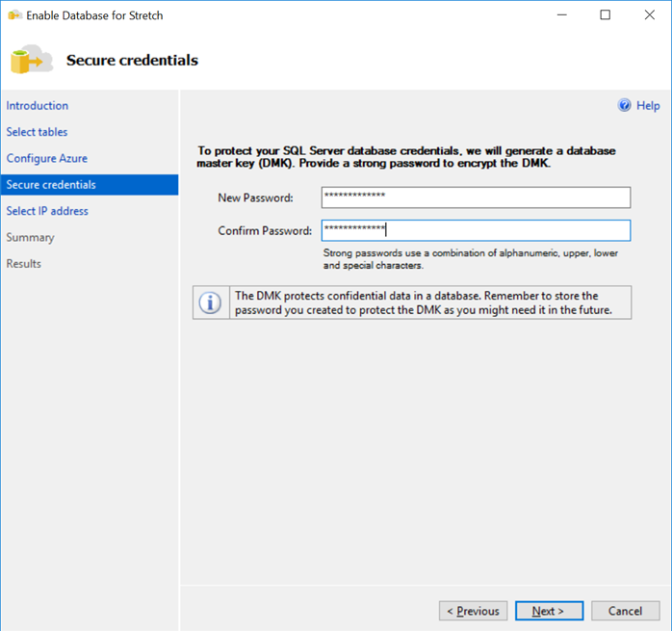This screenshot has width=672, height=631.
Task: Minimize the Enable Database for Stretch window
Action: tap(560, 15)
